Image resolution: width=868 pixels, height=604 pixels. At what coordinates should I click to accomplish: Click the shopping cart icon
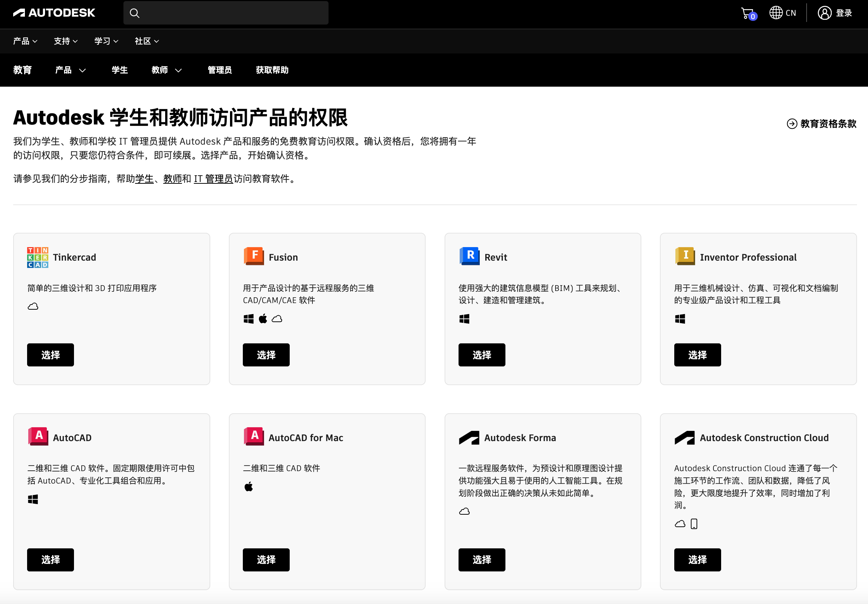[748, 13]
